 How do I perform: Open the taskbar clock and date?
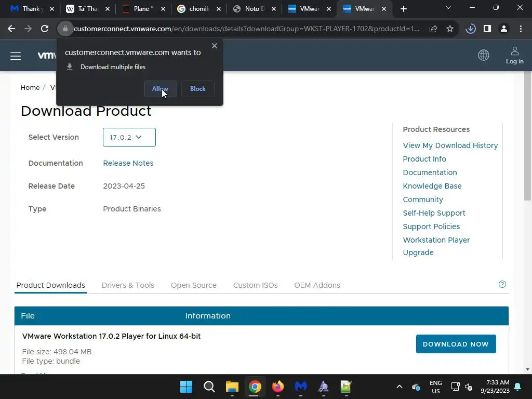[x=495, y=387]
